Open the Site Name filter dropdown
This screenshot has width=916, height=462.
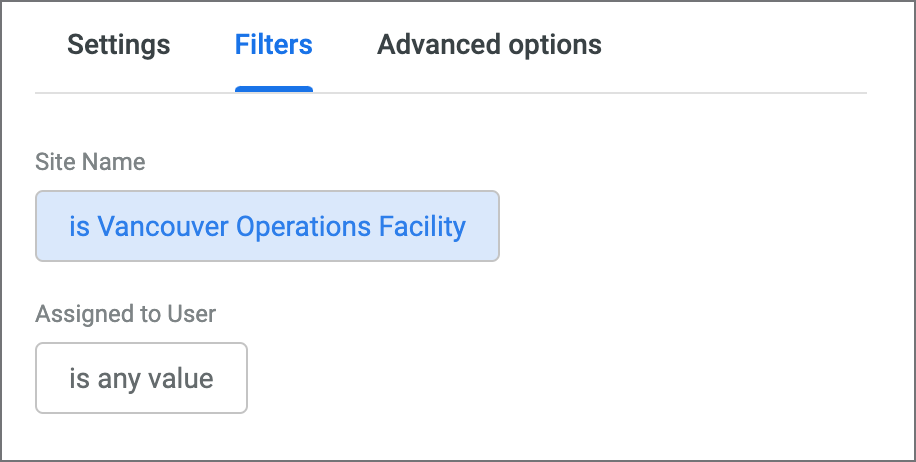[267, 226]
